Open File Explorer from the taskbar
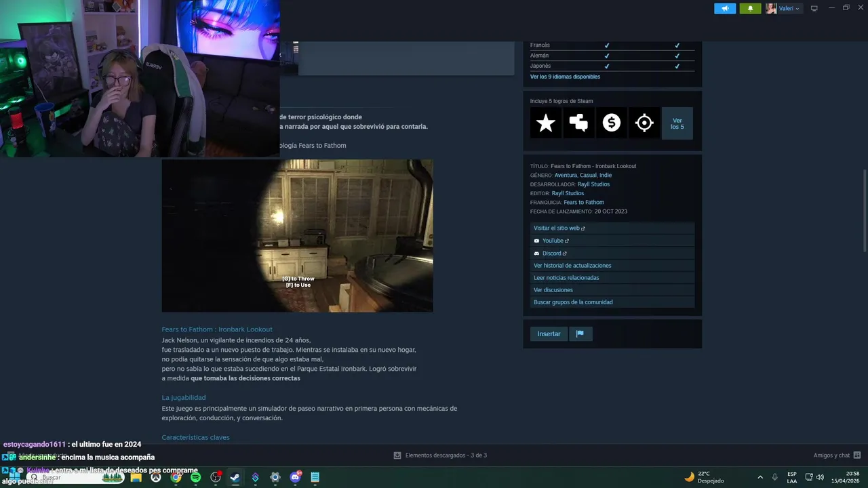This screenshot has width=868, height=488. click(x=136, y=477)
